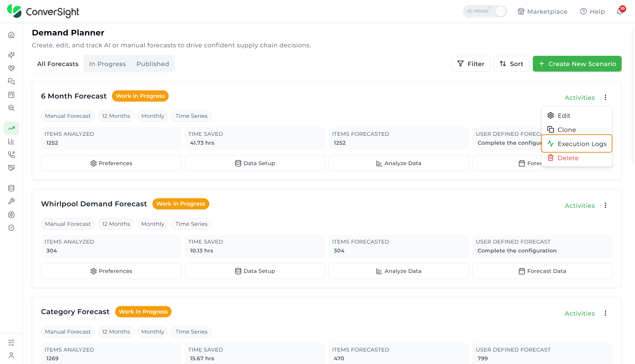
Task: Click the wrench tools icon in sidebar
Action: tap(11, 201)
